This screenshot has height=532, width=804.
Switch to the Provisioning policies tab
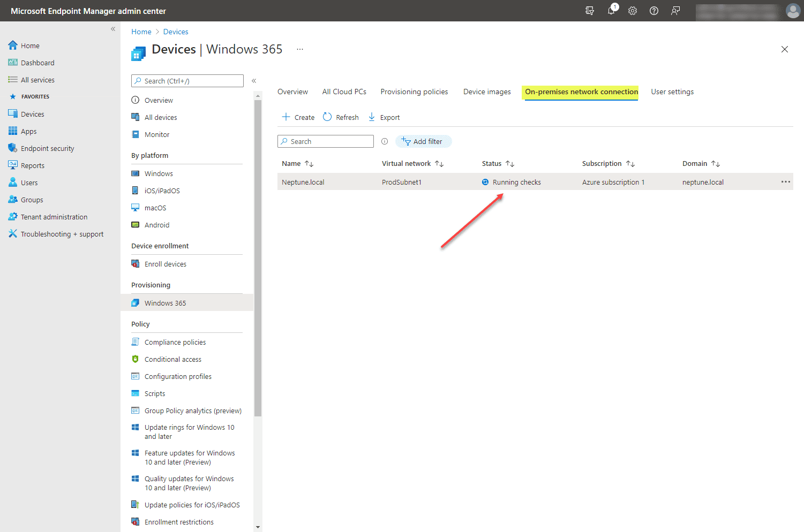point(414,92)
